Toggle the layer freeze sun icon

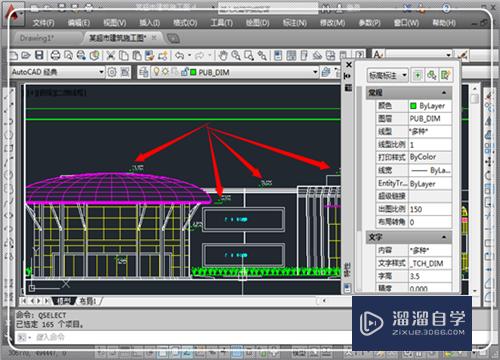click(165, 72)
